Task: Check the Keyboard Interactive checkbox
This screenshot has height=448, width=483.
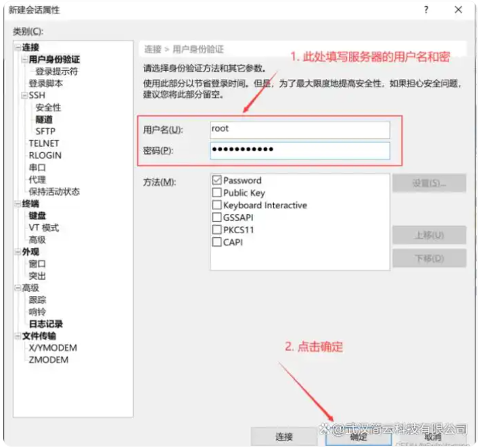Action: coord(217,205)
